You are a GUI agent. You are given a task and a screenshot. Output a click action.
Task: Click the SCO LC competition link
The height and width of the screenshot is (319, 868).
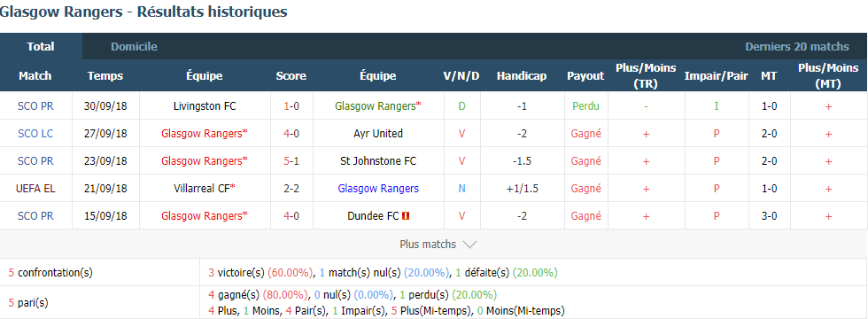pyautogui.click(x=35, y=134)
